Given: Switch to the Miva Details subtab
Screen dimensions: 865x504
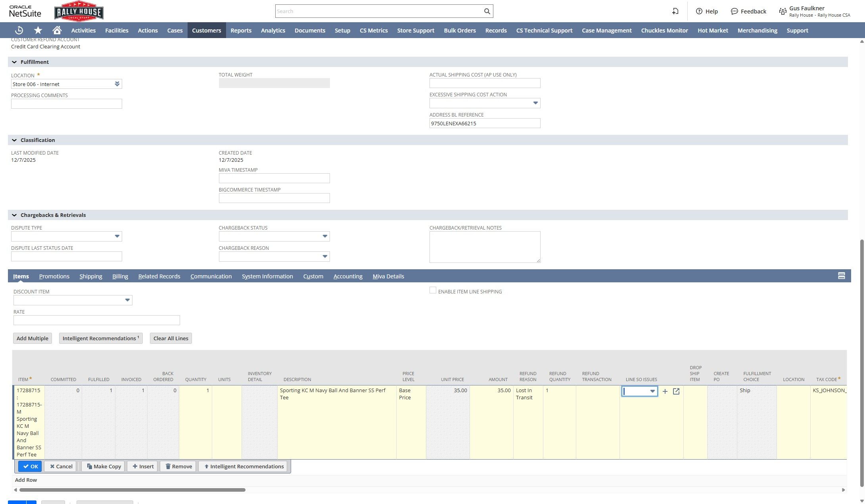Looking at the screenshot, I should coord(388,276).
